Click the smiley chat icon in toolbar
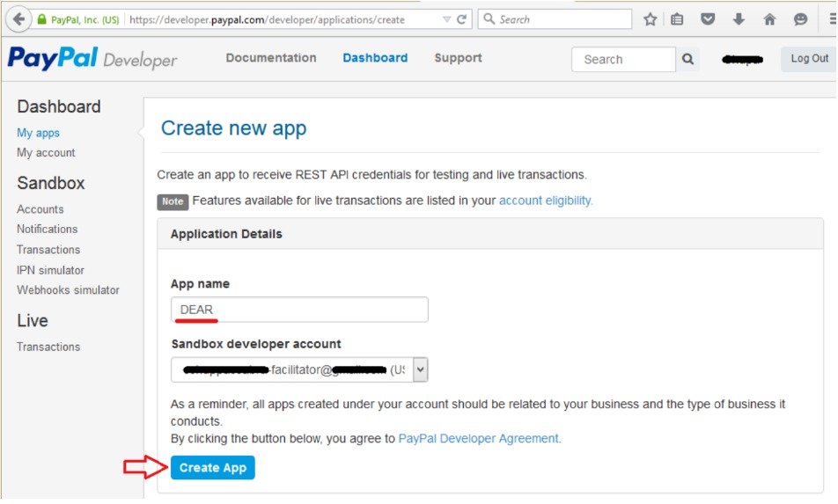 [800, 19]
